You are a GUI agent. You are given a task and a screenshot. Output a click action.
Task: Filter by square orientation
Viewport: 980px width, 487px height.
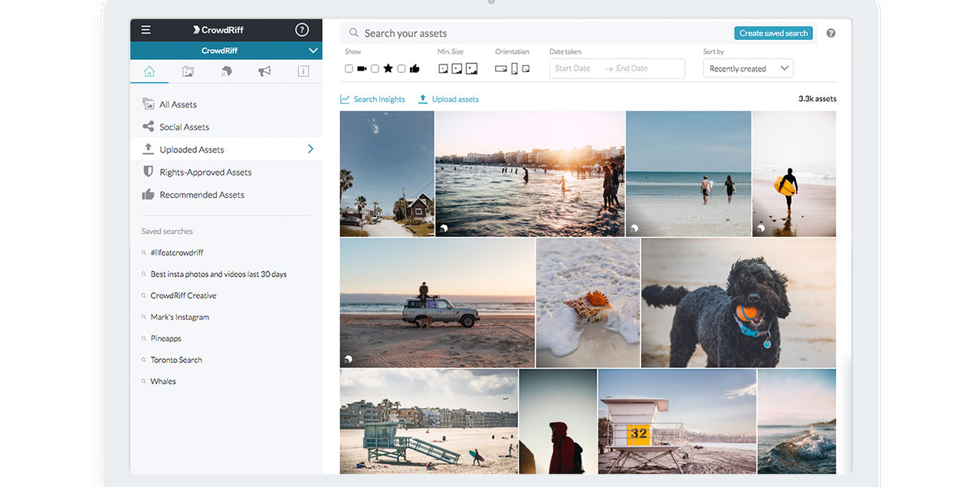click(526, 68)
